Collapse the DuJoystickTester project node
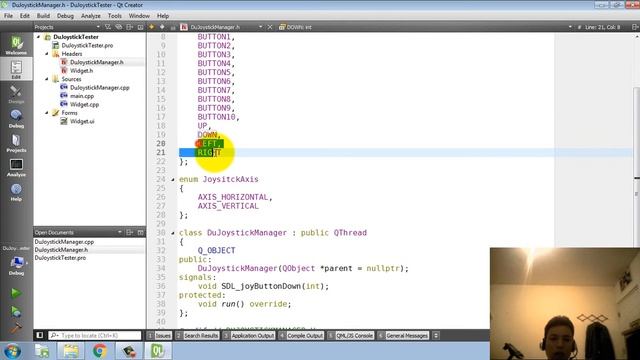Viewport: 640px width, 360px height. (39, 37)
